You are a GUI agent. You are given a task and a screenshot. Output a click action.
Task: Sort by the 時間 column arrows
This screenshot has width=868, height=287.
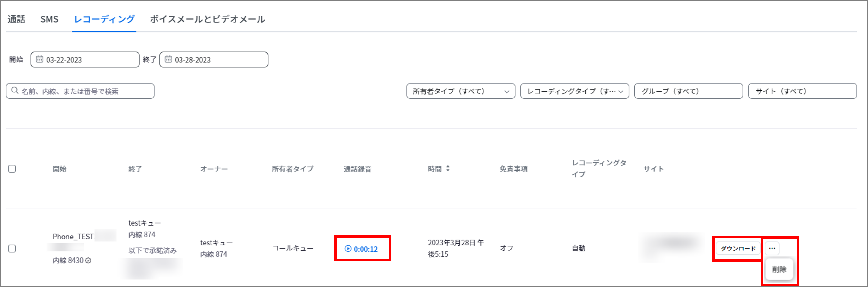tap(448, 168)
